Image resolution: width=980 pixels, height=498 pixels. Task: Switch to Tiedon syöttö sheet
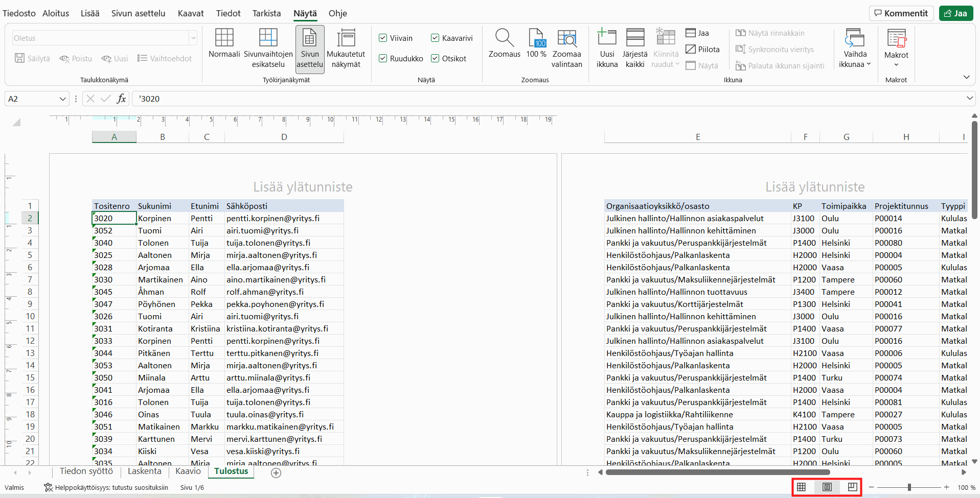point(86,471)
